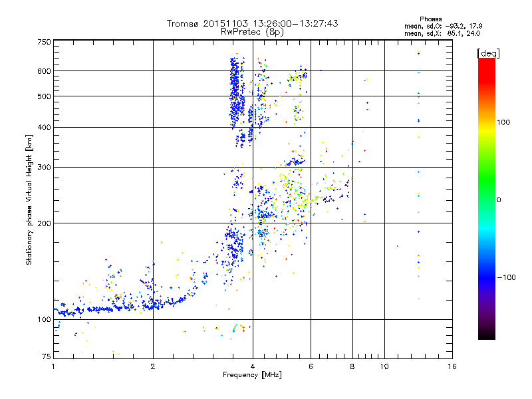Click the colorbar tick label '-100'
This screenshot has height=399, width=532.
[x=506, y=277]
